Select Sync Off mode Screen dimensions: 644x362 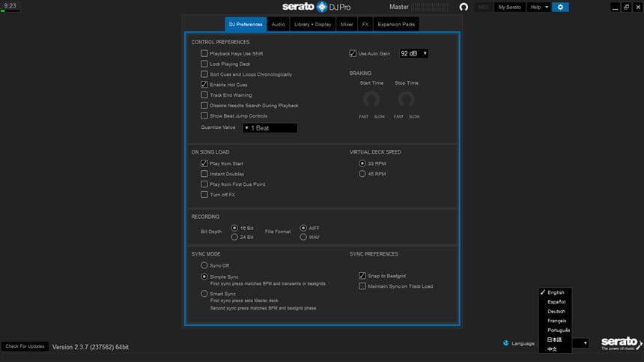(204, 265)
